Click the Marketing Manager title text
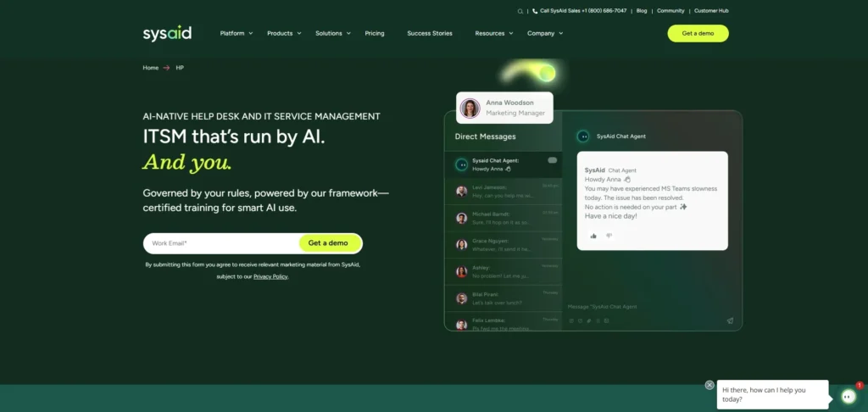The image size is (868, 412). coord(515,113)
